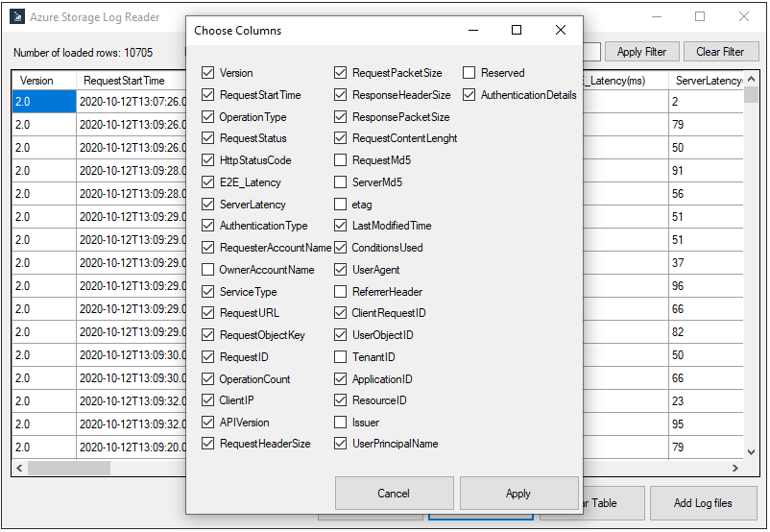The height and width of the screenshot is (532, 770).
Task: Maximize the Choose Columns dialog
Action: 517,31
